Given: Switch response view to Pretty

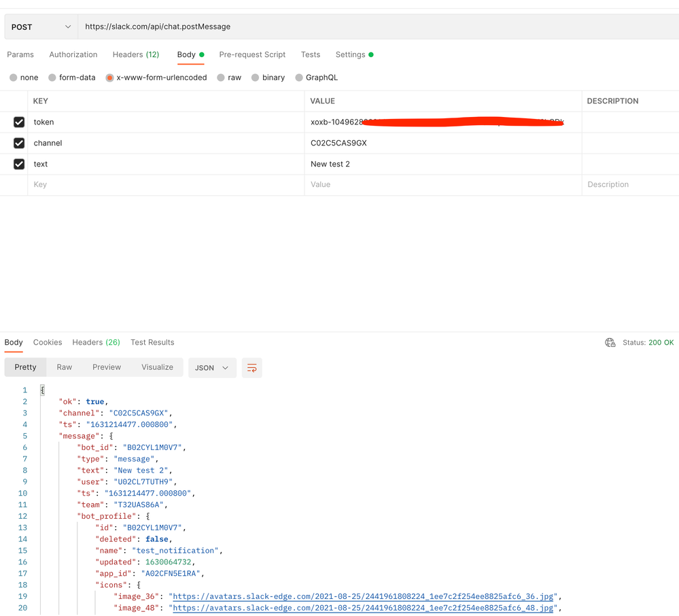Looking at the screenshot, I should pyautogui.click(x=25, y=367).
